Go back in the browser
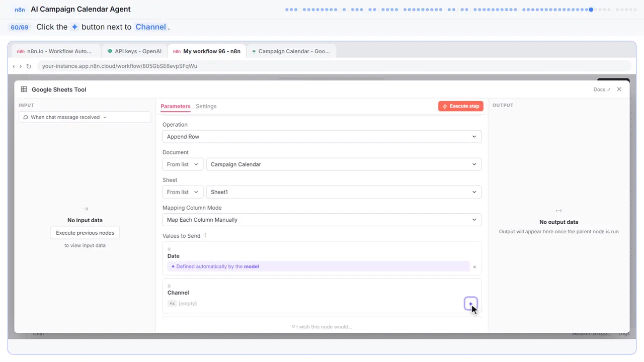 tap(14, 66)
